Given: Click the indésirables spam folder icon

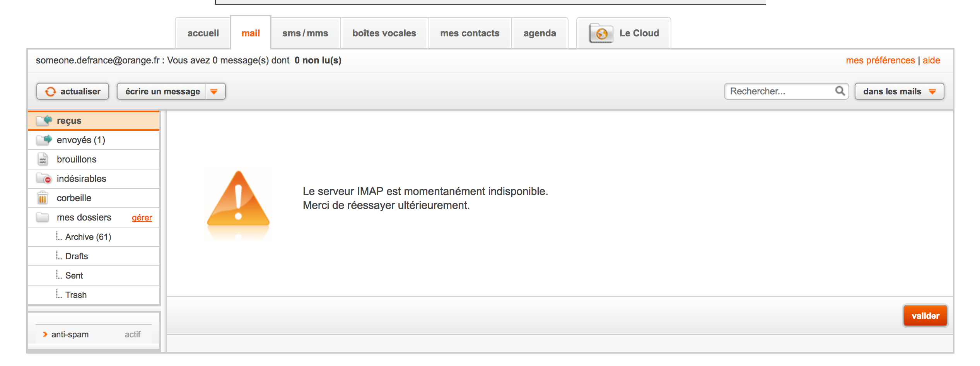Looking at the screenshot, I should click(x=44, y=179).
